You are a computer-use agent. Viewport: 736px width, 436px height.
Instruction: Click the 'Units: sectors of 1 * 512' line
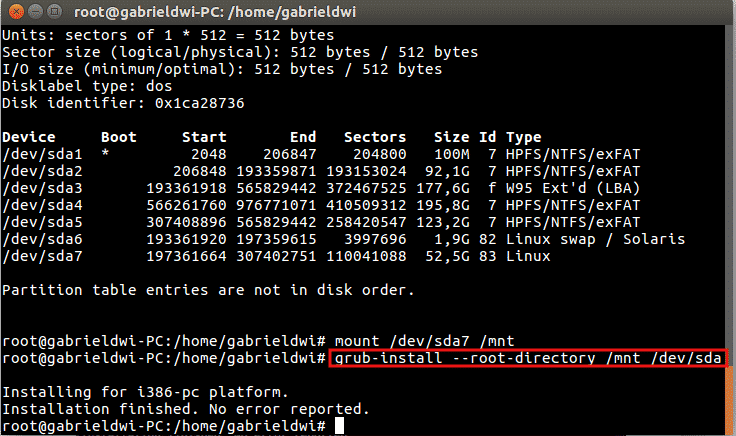(168, 35)
